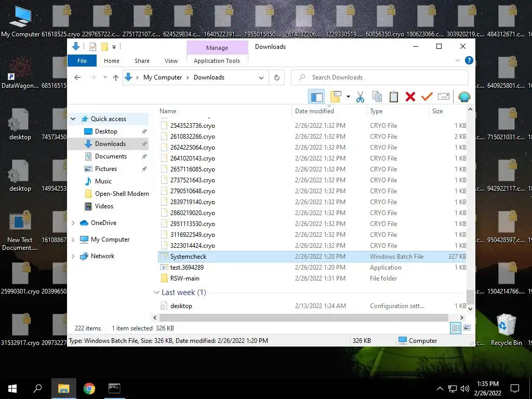Click the Search Downloads field
The image size is (532, 399).
tap(380, 77)
